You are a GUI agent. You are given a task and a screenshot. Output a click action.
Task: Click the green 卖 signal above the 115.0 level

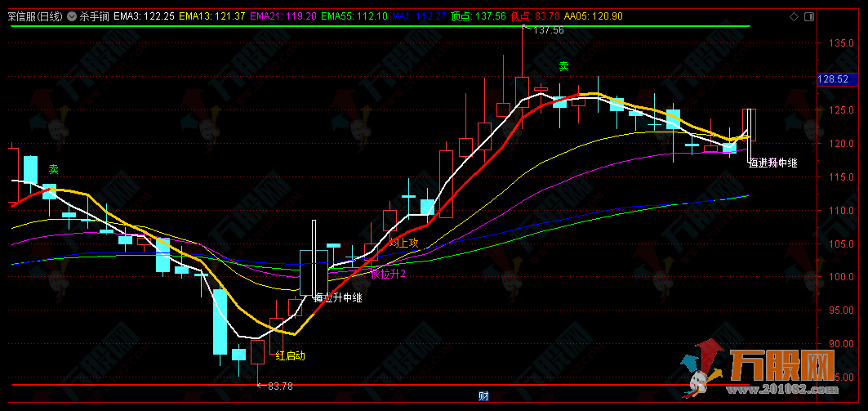pos(53,169)
